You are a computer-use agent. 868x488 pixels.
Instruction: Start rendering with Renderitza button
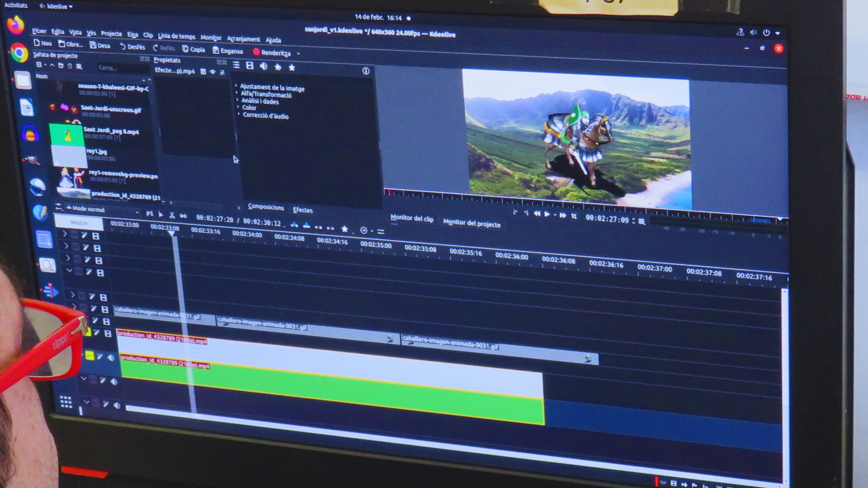[x=272, y=53]
